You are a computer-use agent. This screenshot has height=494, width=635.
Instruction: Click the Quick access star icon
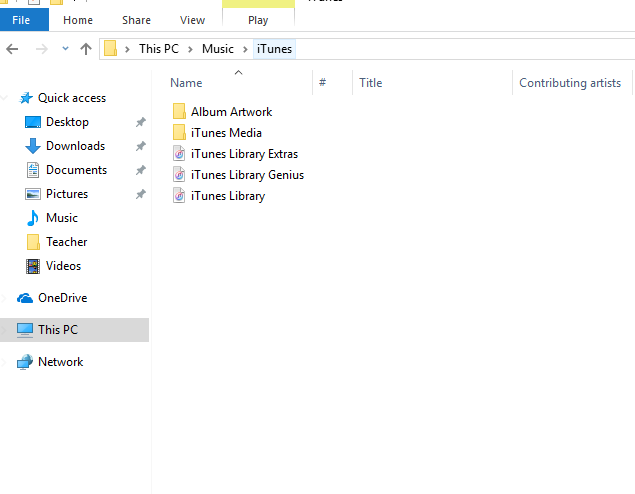tap(26, 98)
